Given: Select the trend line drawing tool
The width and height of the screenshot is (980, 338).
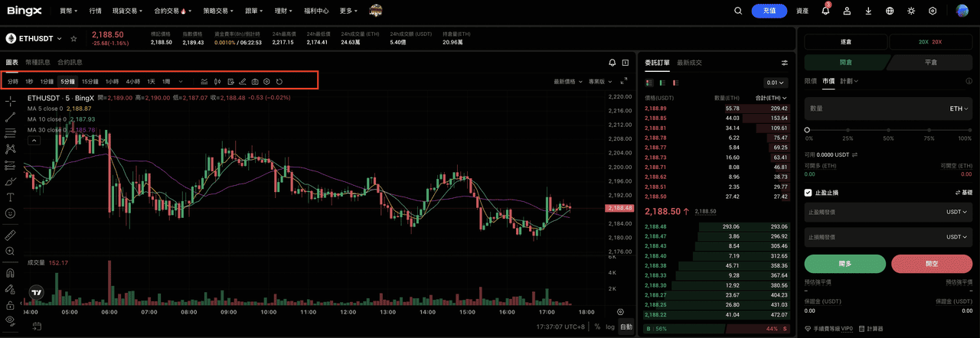Looking at the screenshot, I should coord(10,117).
